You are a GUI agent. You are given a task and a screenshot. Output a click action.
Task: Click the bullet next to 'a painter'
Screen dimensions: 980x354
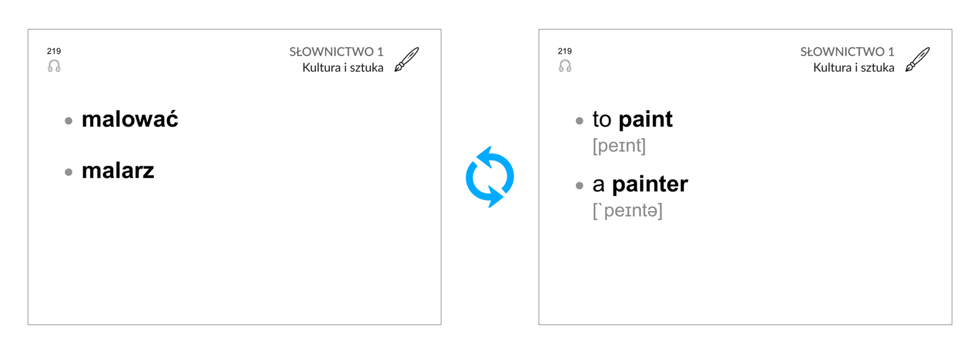[x=580, y=185]
